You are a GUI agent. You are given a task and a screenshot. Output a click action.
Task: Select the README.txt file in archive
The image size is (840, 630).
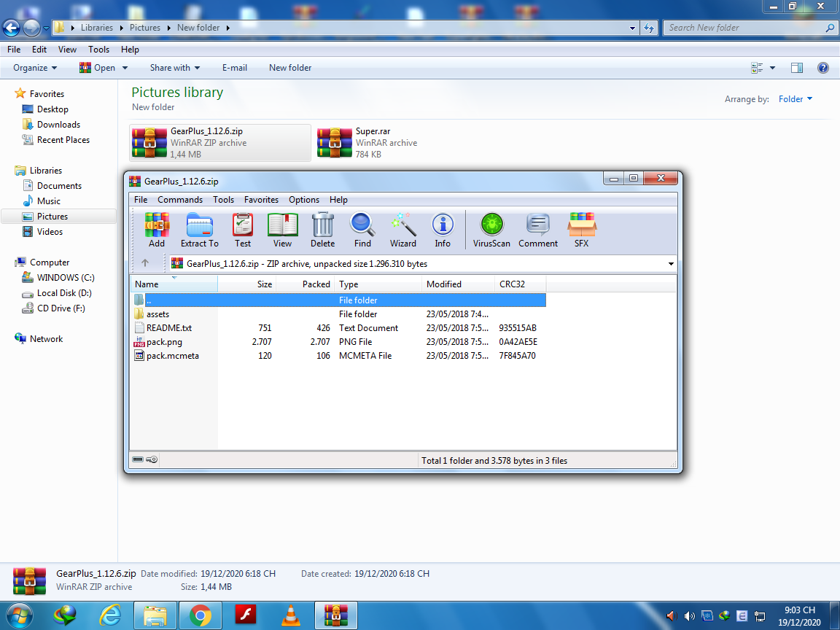click(x=168, y=328)
